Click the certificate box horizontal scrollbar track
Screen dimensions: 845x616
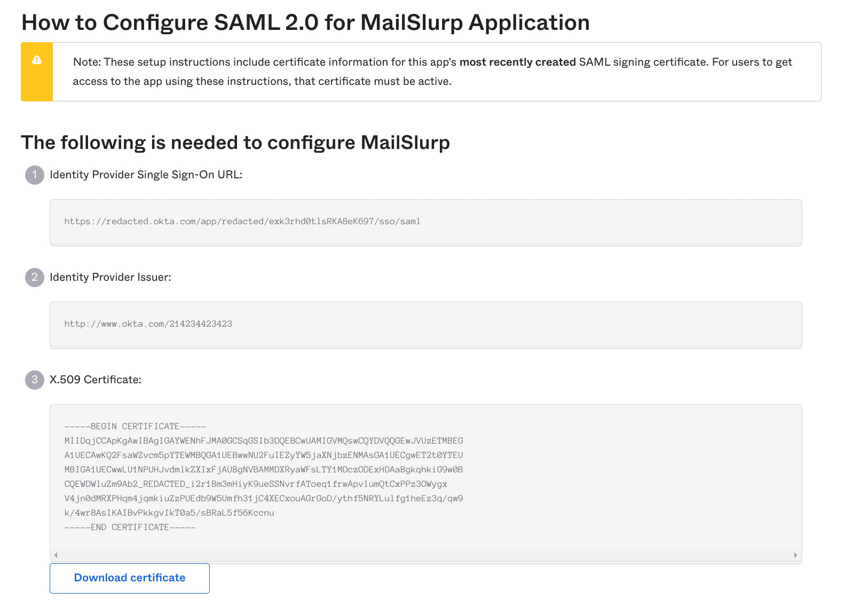pyautogui.click(x=425, y=555)
